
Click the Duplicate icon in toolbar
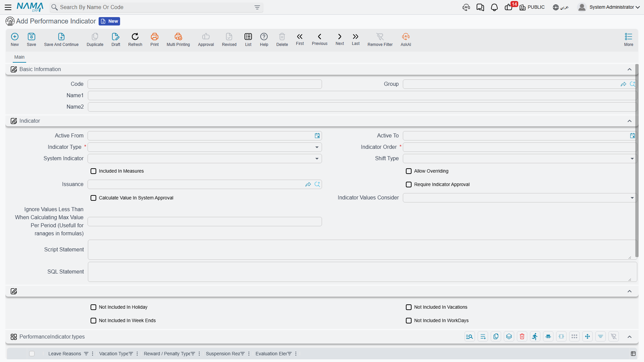(x=95, y=37)
